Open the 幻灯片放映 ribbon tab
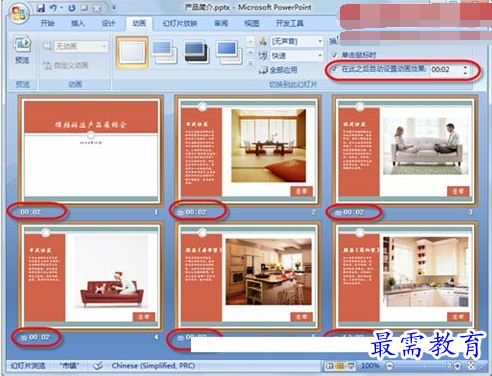Screen dimensions: 492x376 point(180,23)
